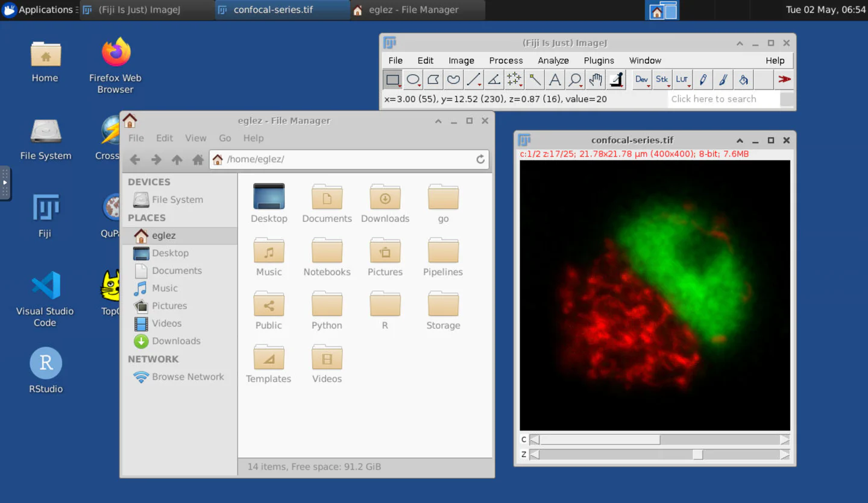
Task: Go to parent folder in File Manager
Action: pyautogui.click(x=177, y=159)
